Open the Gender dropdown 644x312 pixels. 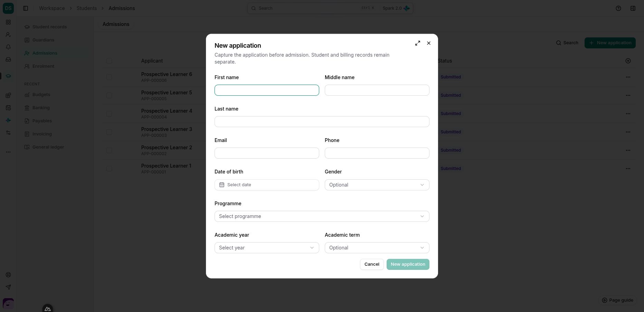pos(377,185)
